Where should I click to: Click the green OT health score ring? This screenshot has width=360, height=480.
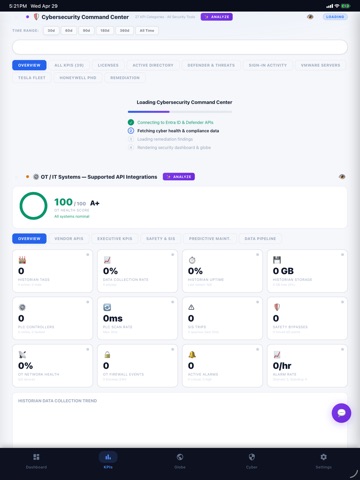pyautogui.click(x=33, y=206)
